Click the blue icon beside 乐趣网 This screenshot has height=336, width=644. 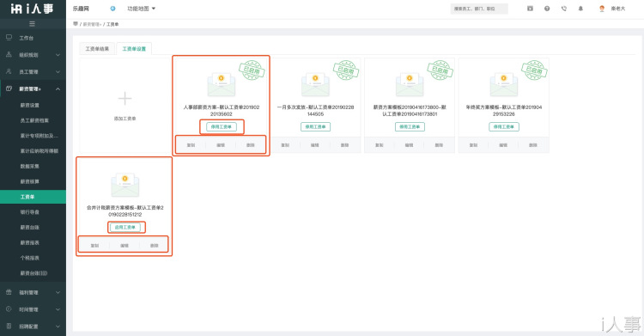click(x=112, y=9)
